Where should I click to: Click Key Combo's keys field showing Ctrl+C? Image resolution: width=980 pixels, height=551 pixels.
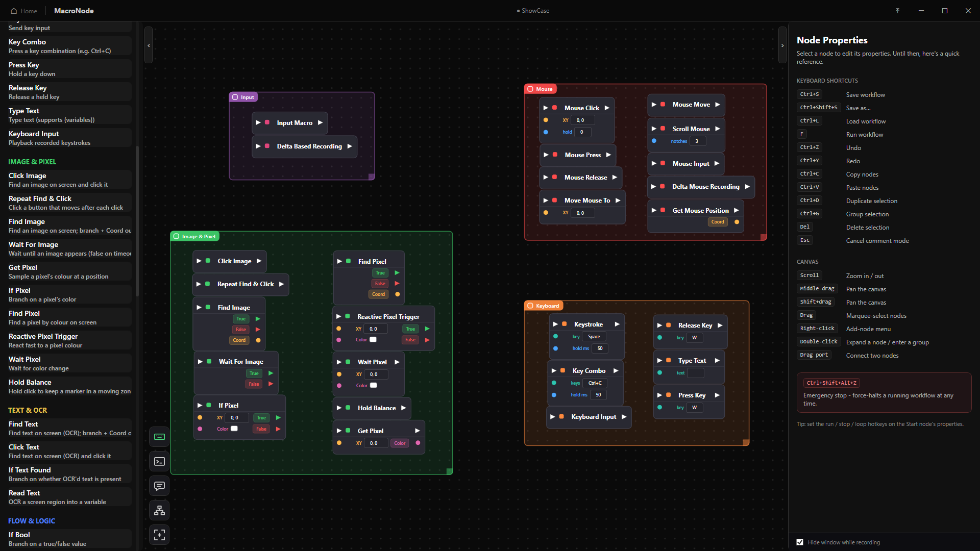pyautogui.click(x=595, y=383)
